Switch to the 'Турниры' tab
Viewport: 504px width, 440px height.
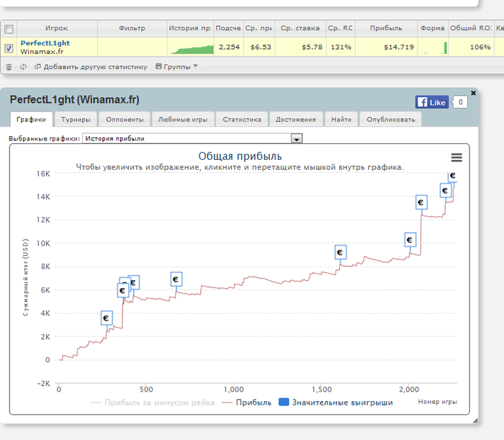pos(76,120)
